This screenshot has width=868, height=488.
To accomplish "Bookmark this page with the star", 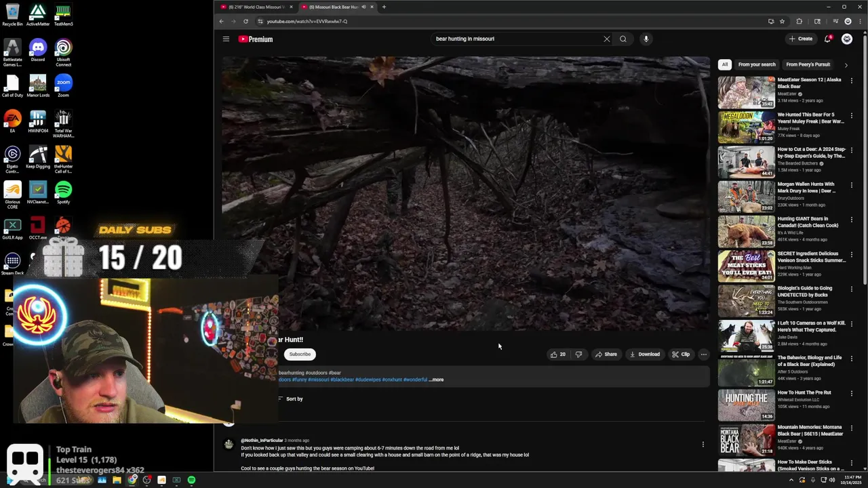I will (782, 21).
